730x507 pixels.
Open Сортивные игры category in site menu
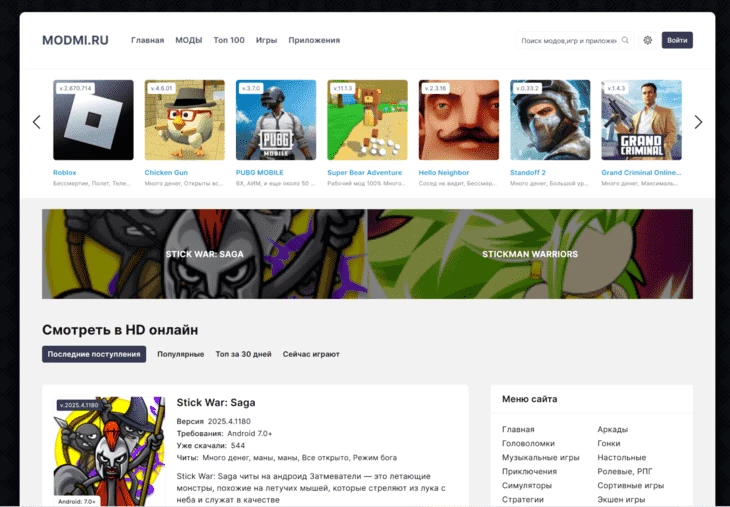631,485
